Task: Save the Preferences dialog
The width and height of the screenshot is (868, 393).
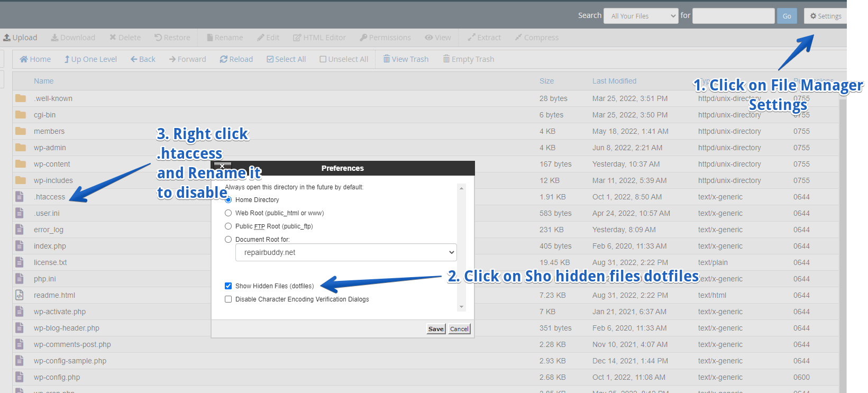Action: coord(436,329)
